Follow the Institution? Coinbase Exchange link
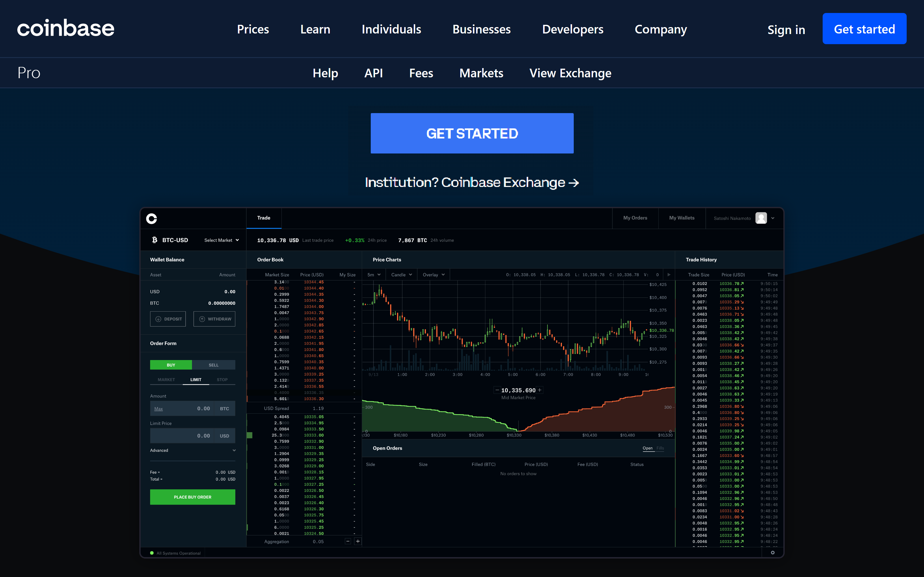 tap(472, 182)
